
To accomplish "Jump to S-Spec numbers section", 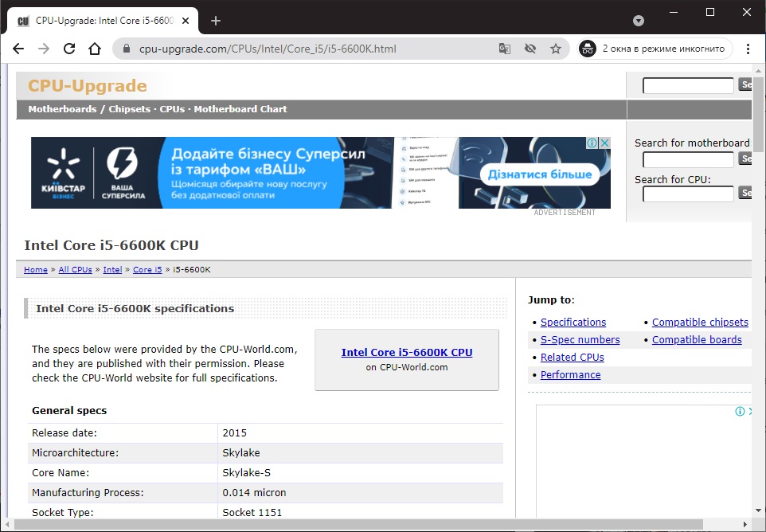I will 580,340.
